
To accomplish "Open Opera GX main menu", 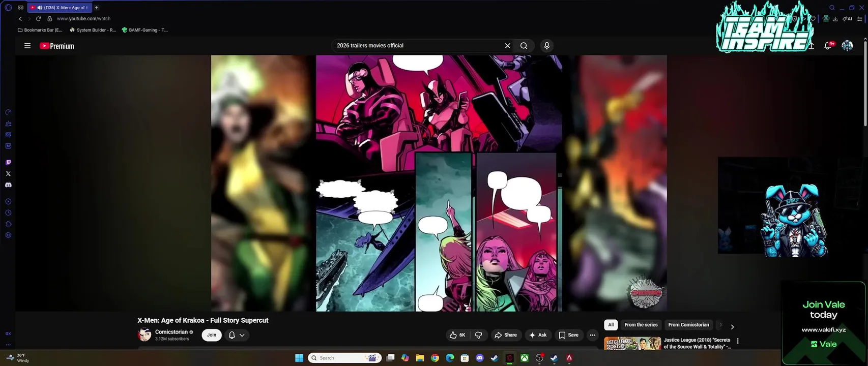I will pos(8,8).
